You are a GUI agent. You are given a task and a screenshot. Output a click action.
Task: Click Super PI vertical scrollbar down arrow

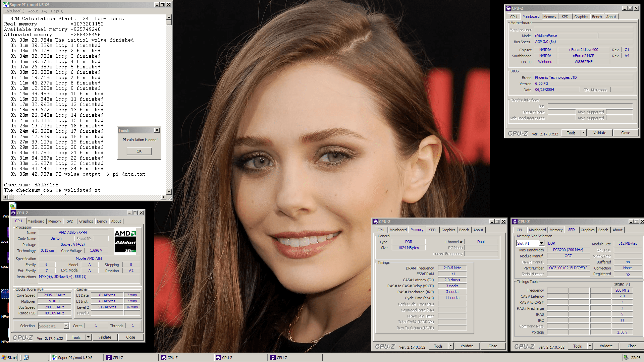(x=169, y=192)
